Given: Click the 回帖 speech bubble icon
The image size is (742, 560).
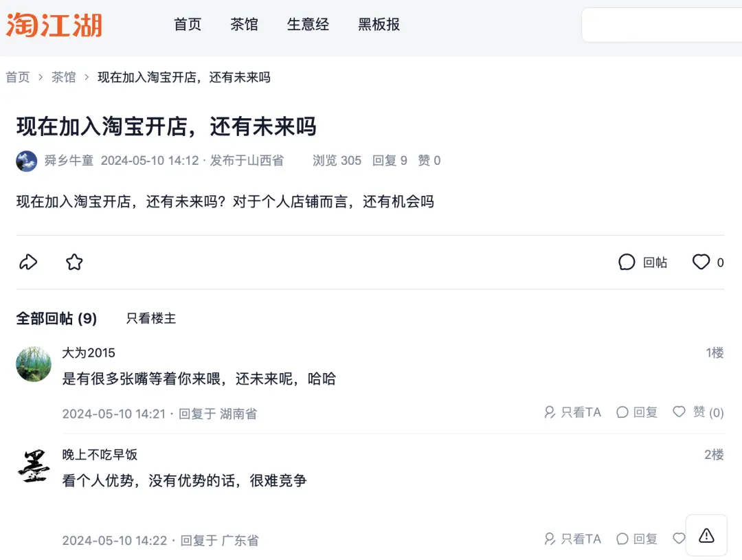Looking at the screenshot, I should coord(627,262).
